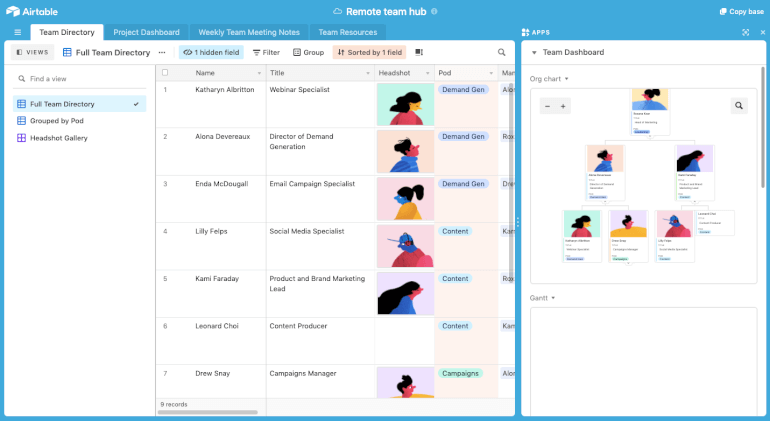Viewport: 770px width, 421px height.
Task: Click the Copy base button
Action: (742, 11)
